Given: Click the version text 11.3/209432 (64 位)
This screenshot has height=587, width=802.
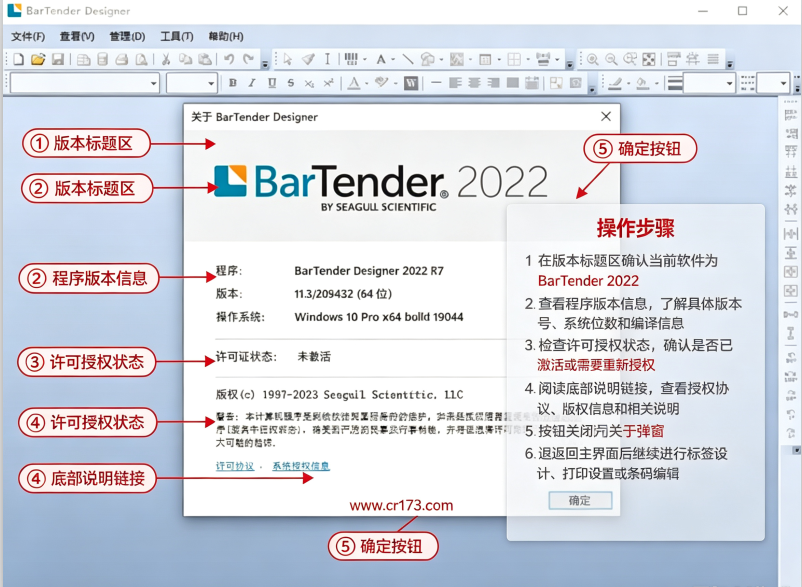Looking at the screenshot, I should coord(343,294).
